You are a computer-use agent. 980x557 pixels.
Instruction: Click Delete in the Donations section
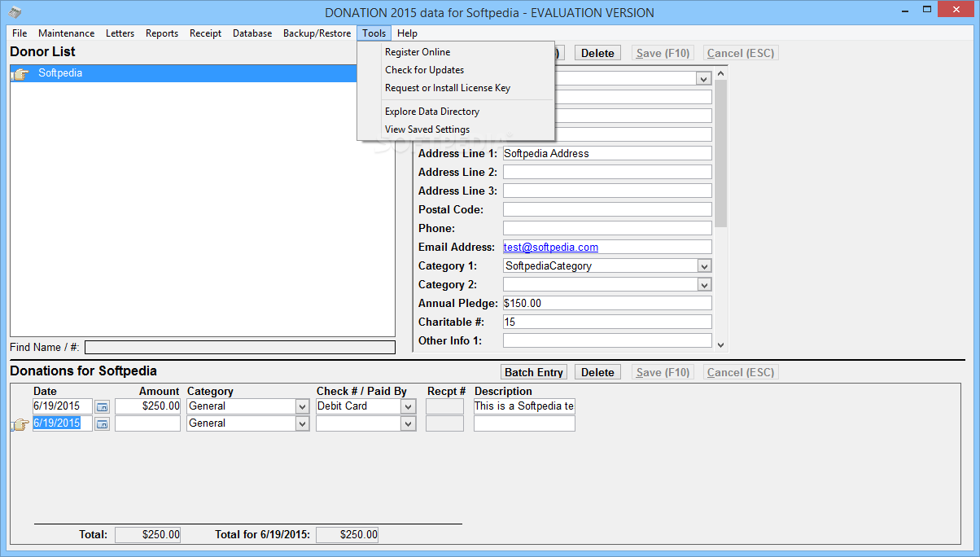point(597,372)
